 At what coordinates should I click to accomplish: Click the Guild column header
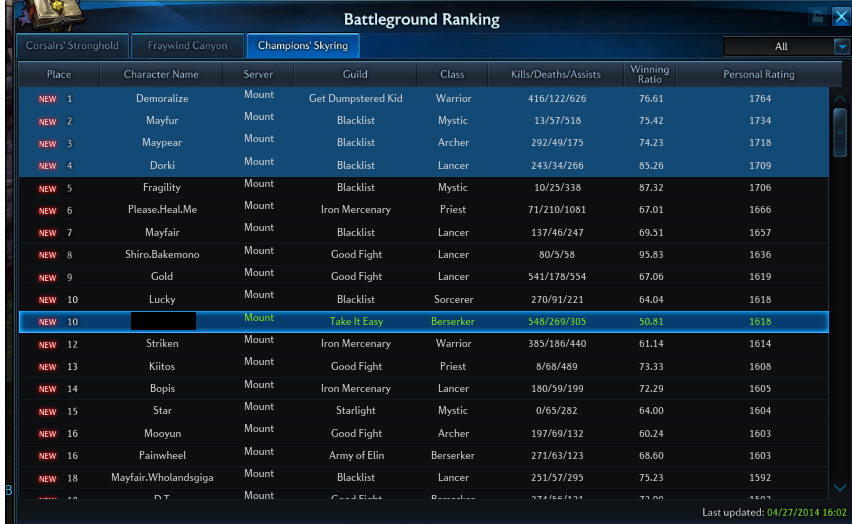click(355, 74)
